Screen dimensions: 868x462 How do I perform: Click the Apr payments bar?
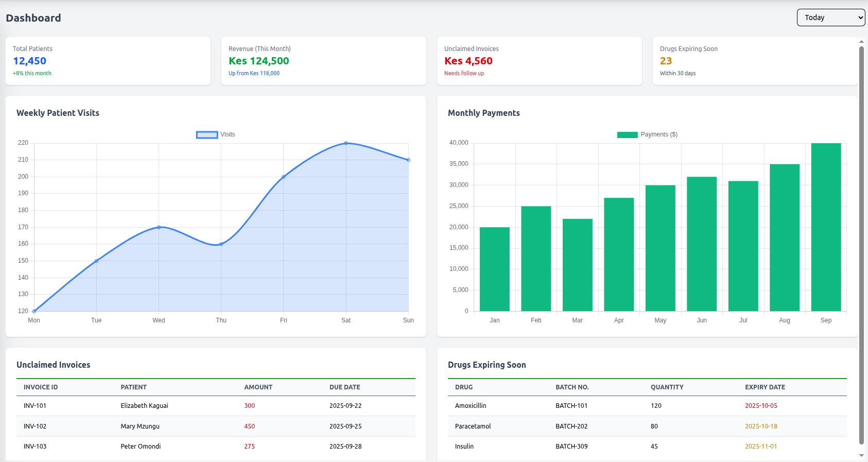(619, 254)
